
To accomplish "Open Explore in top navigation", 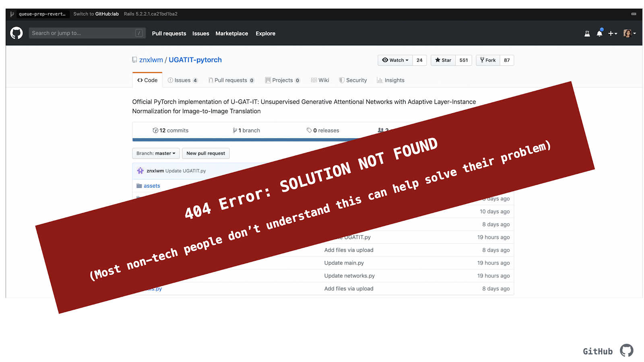I will point(266,33).
